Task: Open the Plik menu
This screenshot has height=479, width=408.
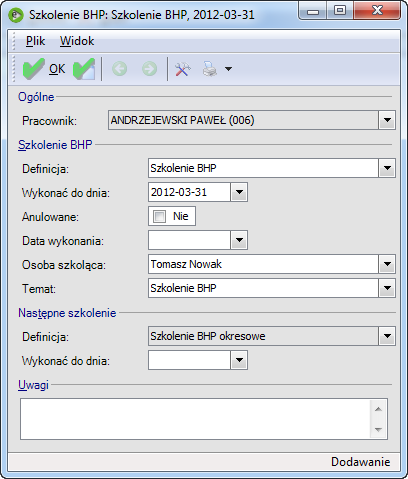Action: click(35, 41)
